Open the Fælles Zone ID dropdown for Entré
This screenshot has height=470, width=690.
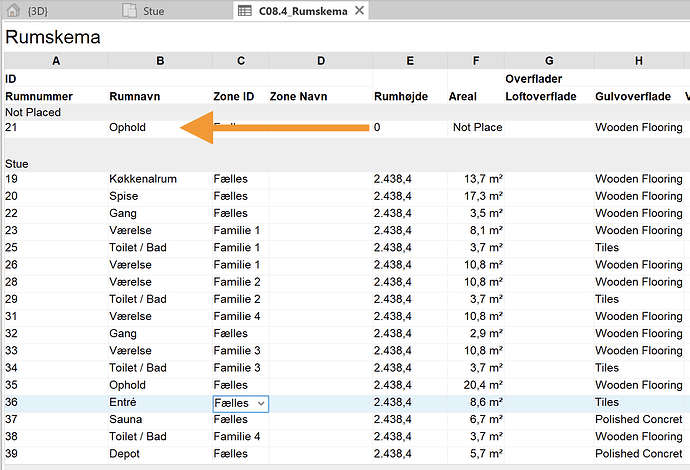click(x=261, y=404)
